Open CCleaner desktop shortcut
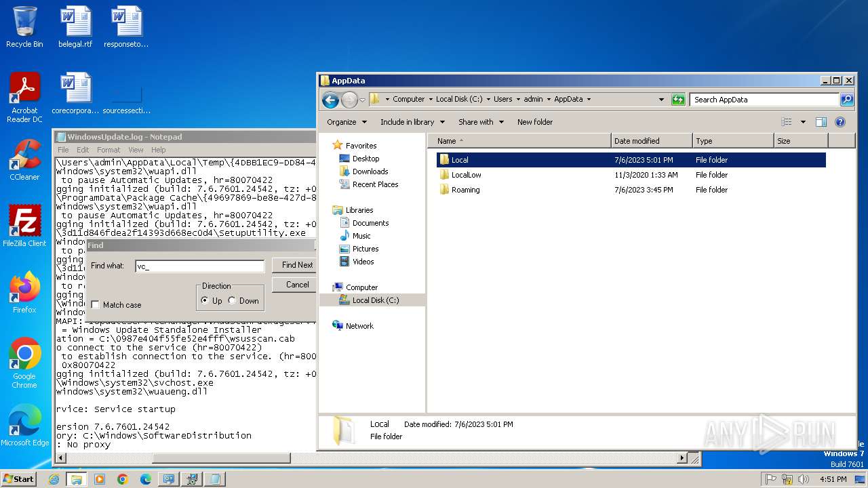Viewport: 868px width, 488px height. click(24, 160)
